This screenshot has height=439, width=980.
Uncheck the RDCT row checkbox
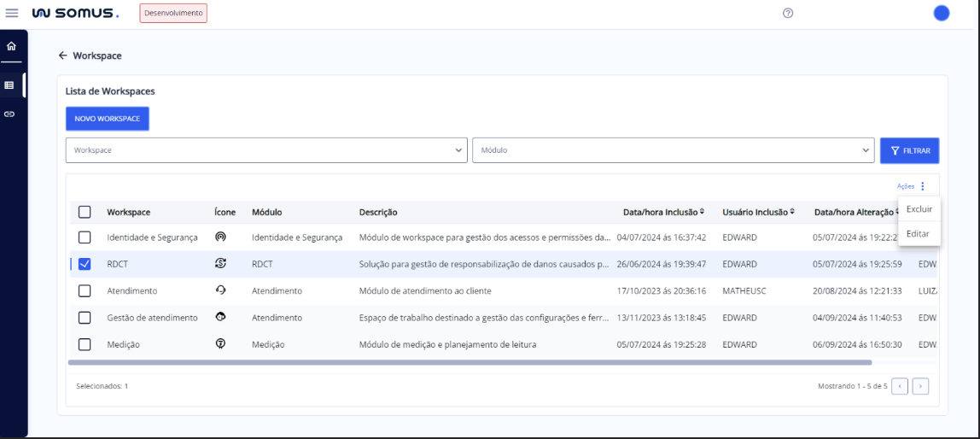point(85,264)
